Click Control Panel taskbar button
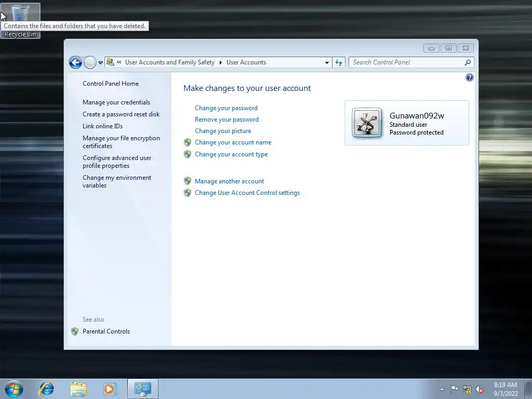This screenshot has width=532, height=399. pos(143,389)
